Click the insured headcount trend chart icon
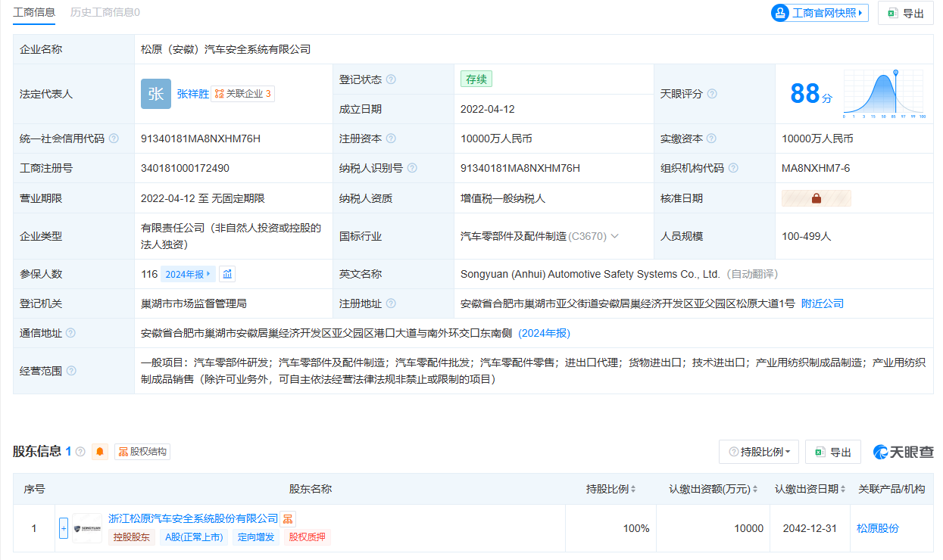This screenshot has width=943, height=560. (228, 274)
